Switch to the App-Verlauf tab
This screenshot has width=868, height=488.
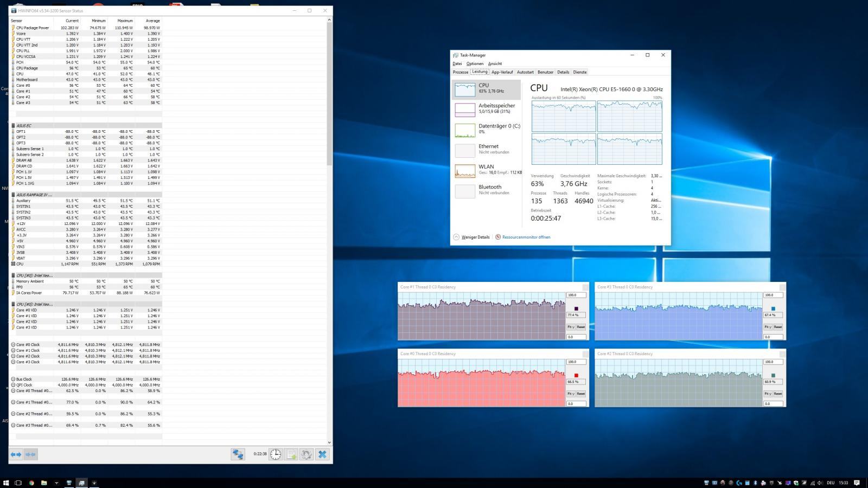pos(502,72)
